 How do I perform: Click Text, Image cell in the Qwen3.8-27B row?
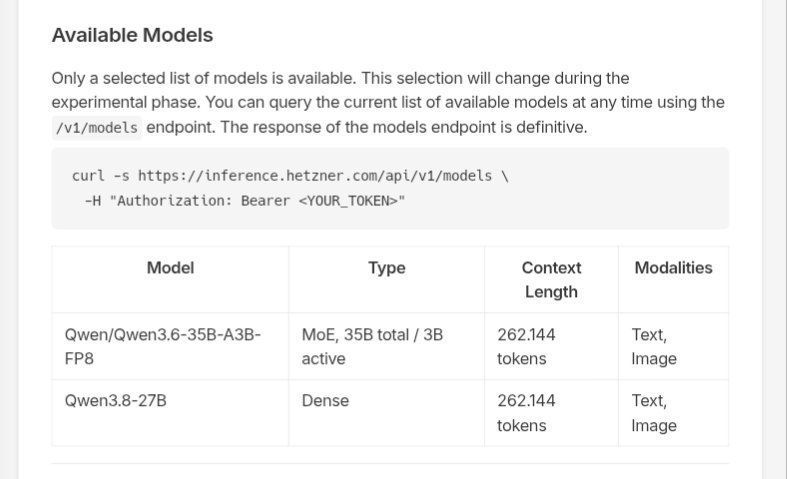pyautogui.click(x=673, y=413)
